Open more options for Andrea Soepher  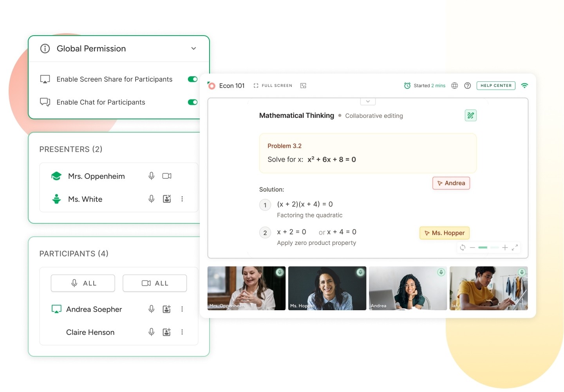(182, 309)
